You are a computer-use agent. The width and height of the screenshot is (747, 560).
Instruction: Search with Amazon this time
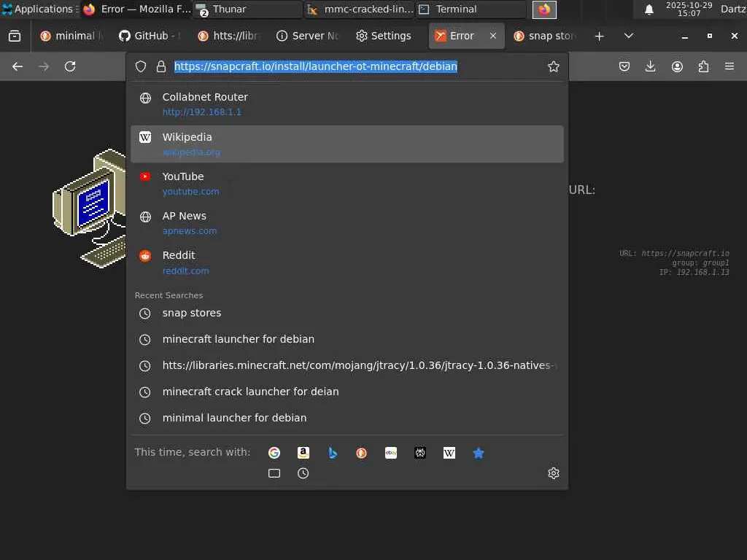(x=303, y=453)
